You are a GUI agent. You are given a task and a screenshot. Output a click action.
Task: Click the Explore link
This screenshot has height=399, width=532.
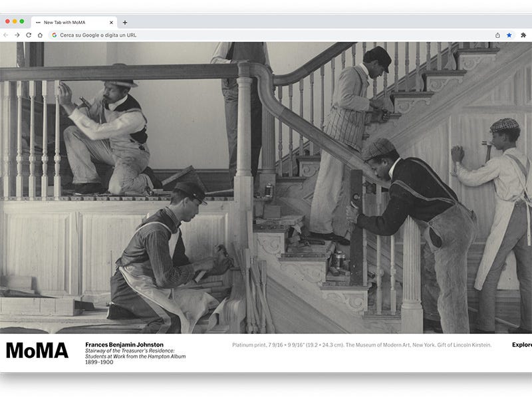(x=522, y=344)
